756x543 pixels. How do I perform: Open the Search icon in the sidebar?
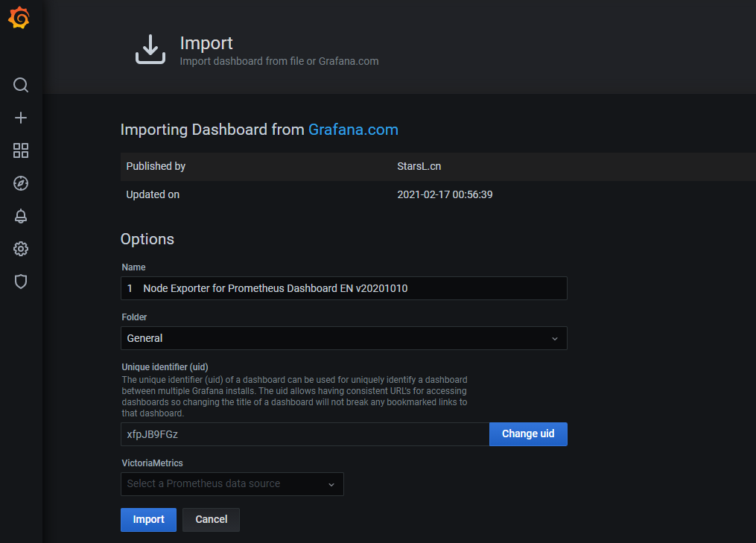[21, 85]
